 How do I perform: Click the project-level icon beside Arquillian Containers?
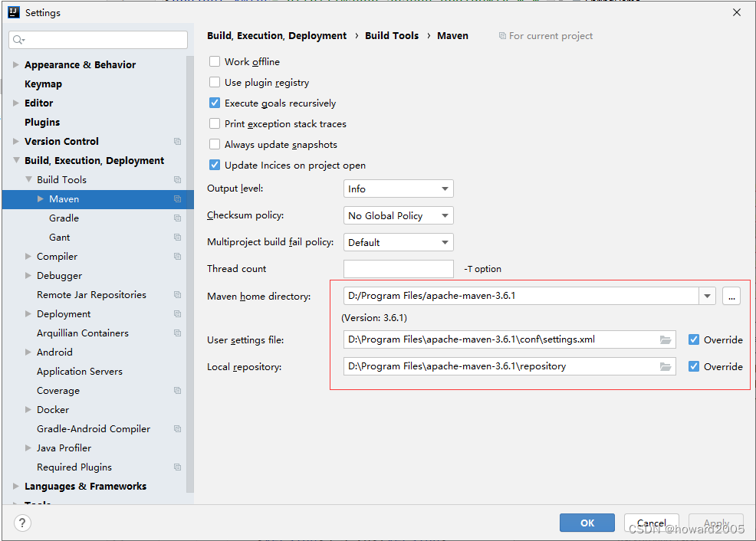tap(177, 333)
